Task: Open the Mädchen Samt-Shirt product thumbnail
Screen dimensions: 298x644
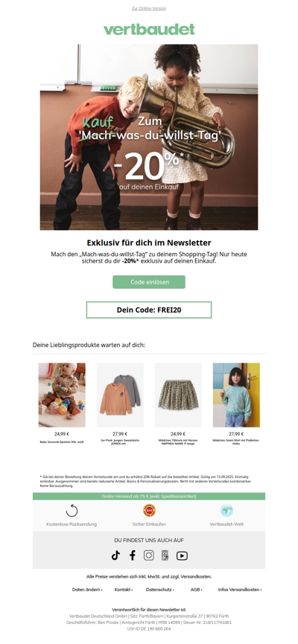Action: (236, 395)
